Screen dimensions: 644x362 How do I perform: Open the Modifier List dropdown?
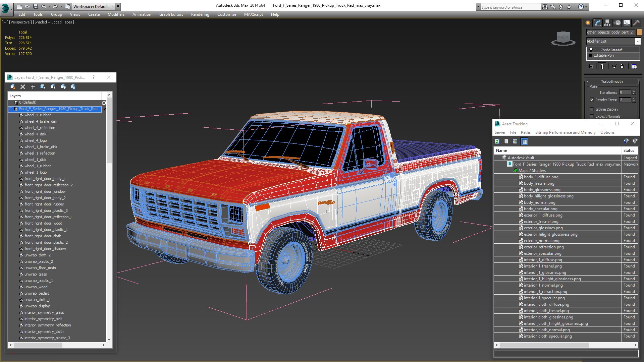pyautogui.click(x=638, y=41)
